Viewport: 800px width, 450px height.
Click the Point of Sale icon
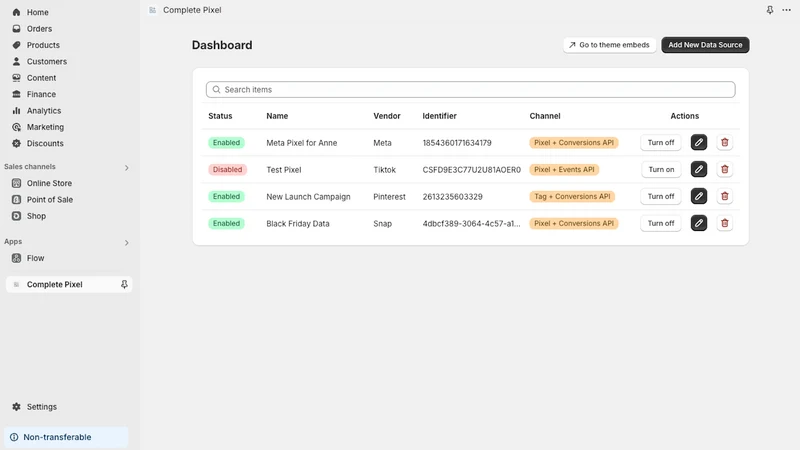pyautogui.click(x=16, y=199)
